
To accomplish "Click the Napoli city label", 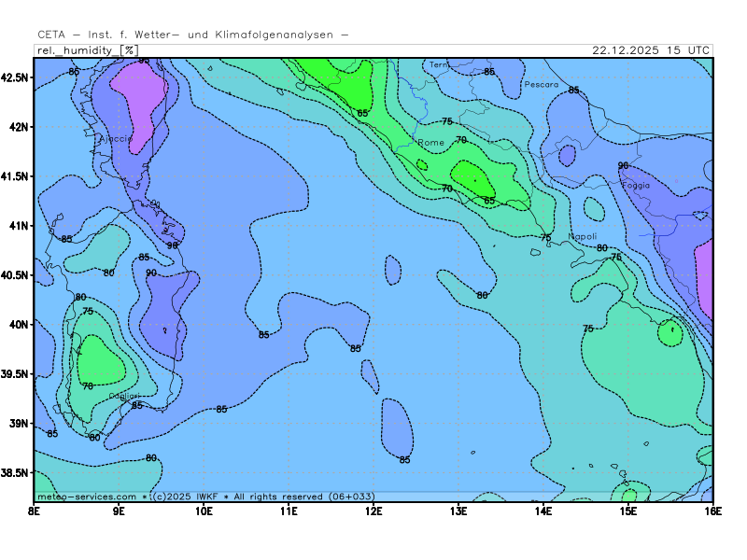I will click(582, 237).
